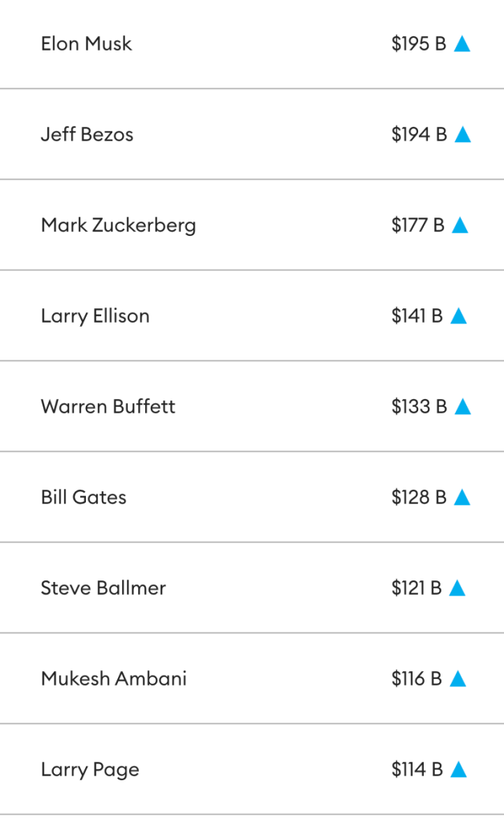Click the up arrow beside Larry Ellison's net worth
The height and width of the screenshot is (822, 504).
coord(458,316)
